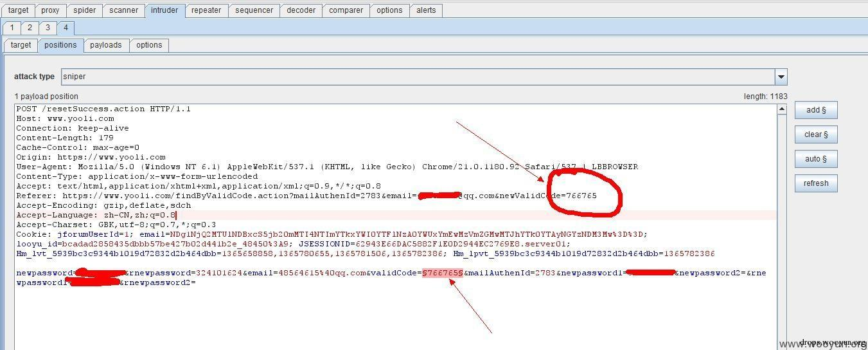The width and height of the screenshot is (868, 350).
Task: Click the clear § button
Action: tap(815, 134)
